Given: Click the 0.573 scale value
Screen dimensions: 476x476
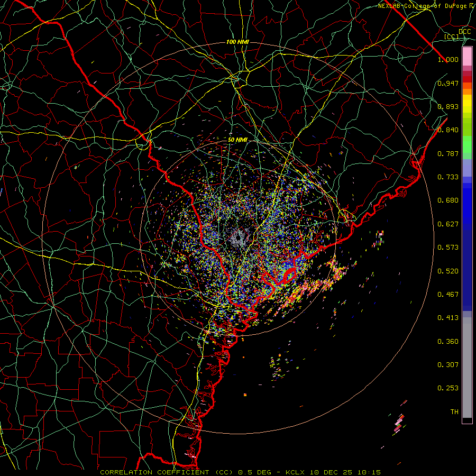Looking at the screenshot, I should click(x=448, y=248).
